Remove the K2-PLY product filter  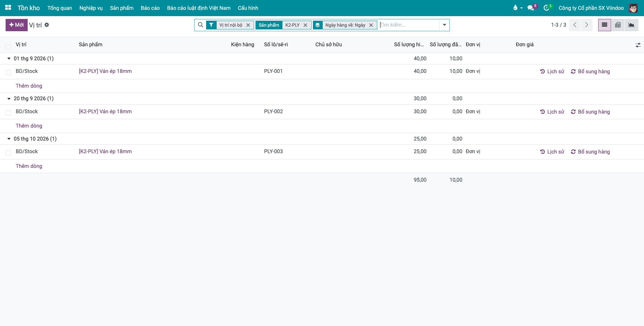[x=305, y=25]
